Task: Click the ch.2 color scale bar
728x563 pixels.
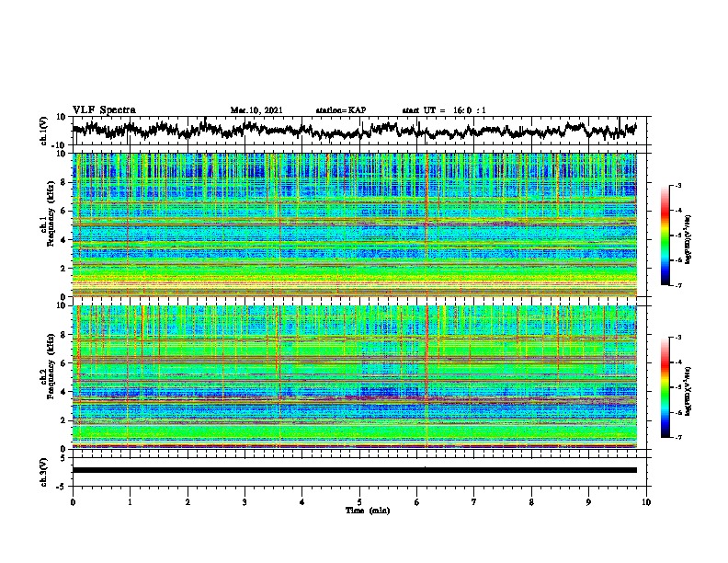Action: [665, 387]
